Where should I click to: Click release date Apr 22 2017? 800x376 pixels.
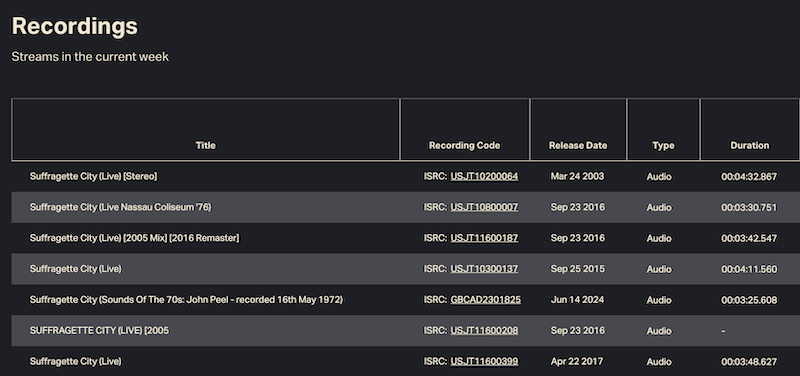577,362
